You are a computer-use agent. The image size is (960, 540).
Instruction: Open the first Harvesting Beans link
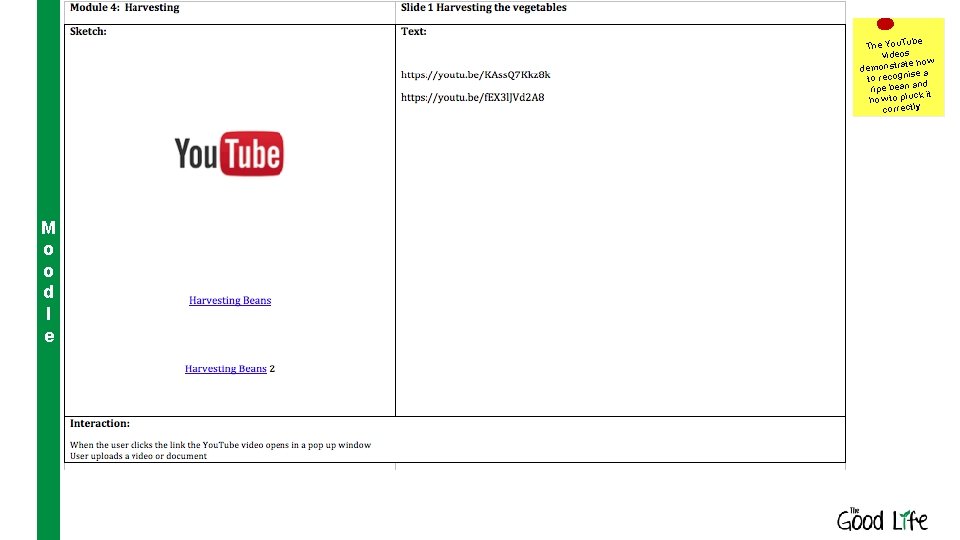(x=230, y=300)
